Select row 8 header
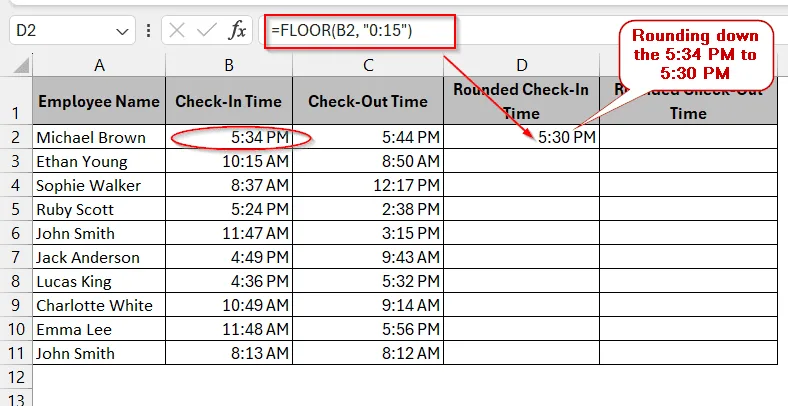 coord(16,281)
